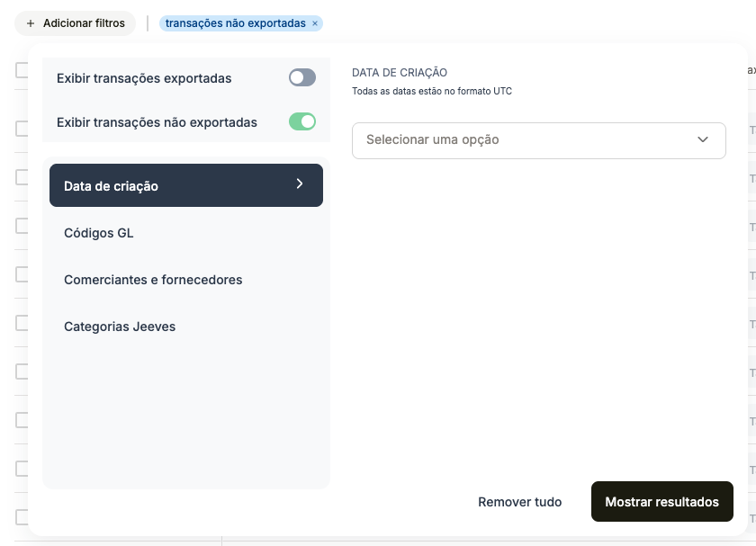Go to Categorias Jeeves filter

pos(120,327)
